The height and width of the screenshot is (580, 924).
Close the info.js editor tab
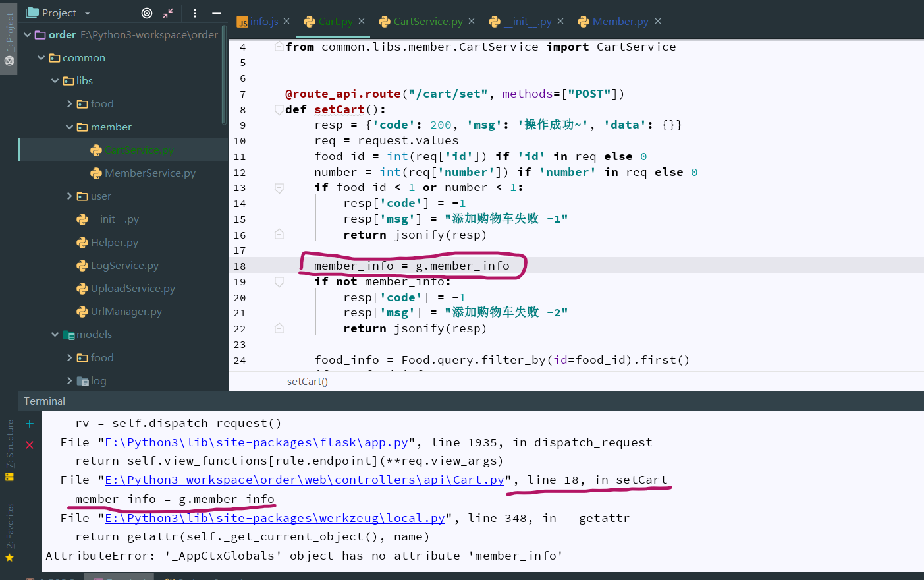[x=286, y=21]
